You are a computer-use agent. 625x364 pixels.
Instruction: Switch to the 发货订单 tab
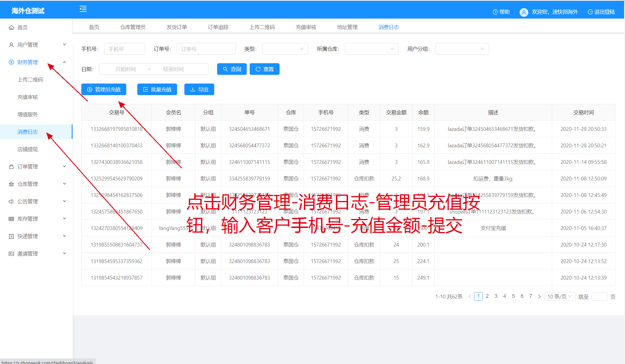[x=177, y=27]
